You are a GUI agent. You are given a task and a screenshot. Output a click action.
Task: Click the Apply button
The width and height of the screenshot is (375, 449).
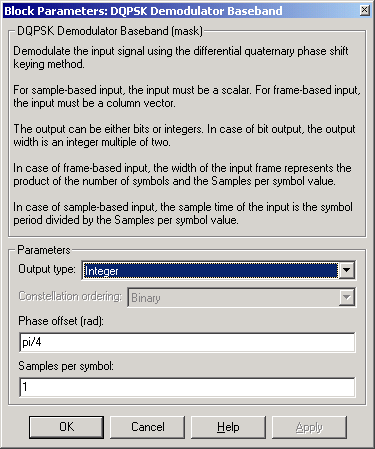coord(309,427)
